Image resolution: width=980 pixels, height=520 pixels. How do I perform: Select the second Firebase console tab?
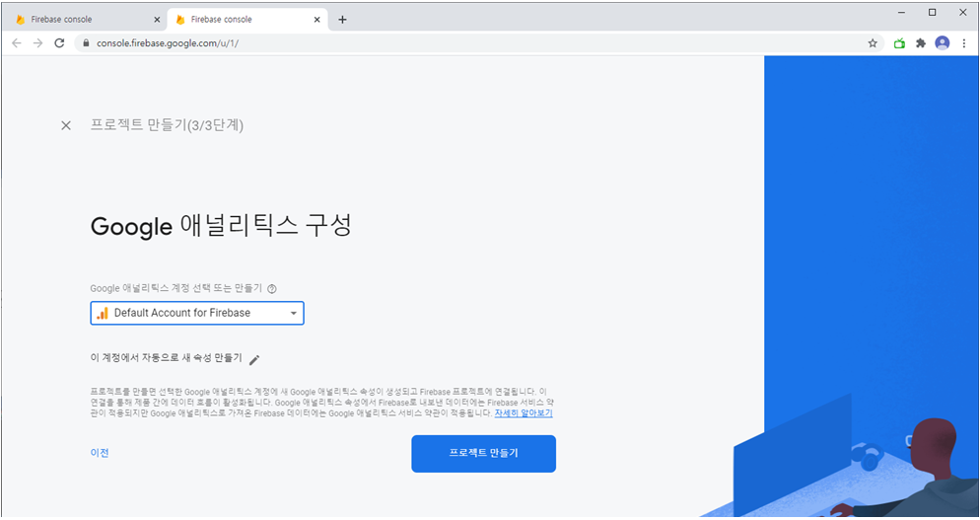coord(246,20)
